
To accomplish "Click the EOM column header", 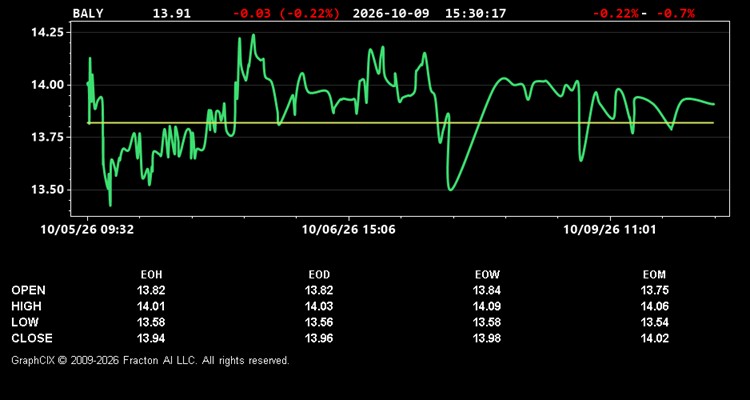I will (x=654, y=275).
